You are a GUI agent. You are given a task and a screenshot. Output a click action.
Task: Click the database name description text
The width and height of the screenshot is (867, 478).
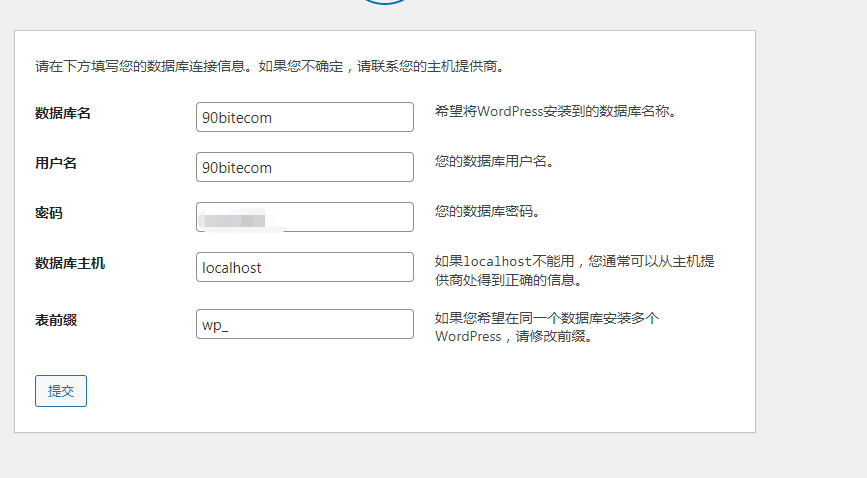[x=556, y=112]
